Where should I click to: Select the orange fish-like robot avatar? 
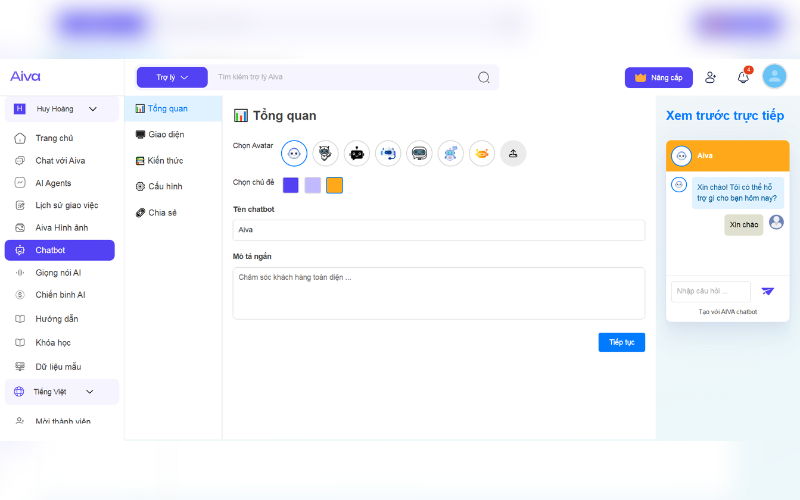click(482, 153)
